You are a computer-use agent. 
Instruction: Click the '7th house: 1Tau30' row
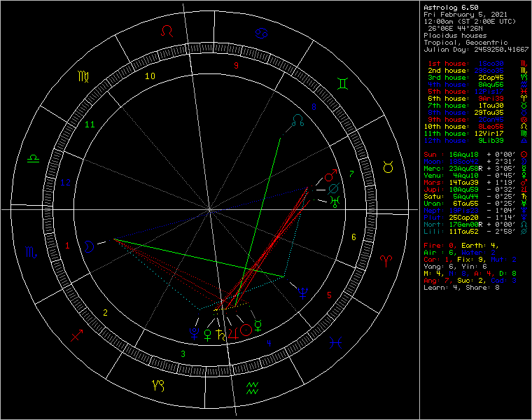tap(476, 106)
